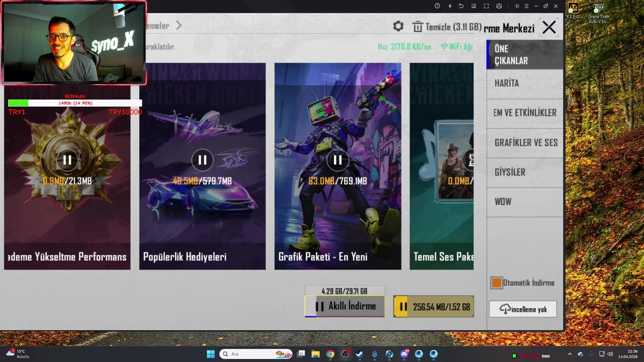The image size is (644, 362).
Task: Select the ÖNE ÇIKANLAR tab
Action: coord(525,55)
